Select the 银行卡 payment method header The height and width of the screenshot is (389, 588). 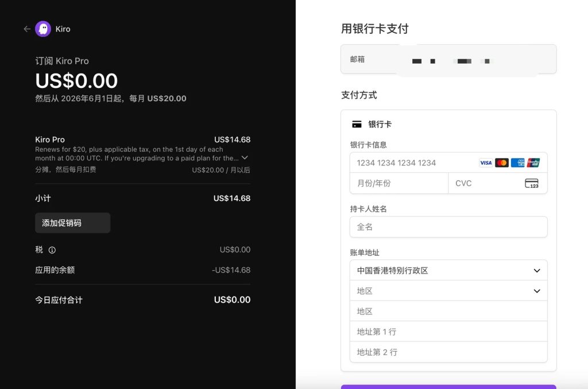tap(372, 124)
